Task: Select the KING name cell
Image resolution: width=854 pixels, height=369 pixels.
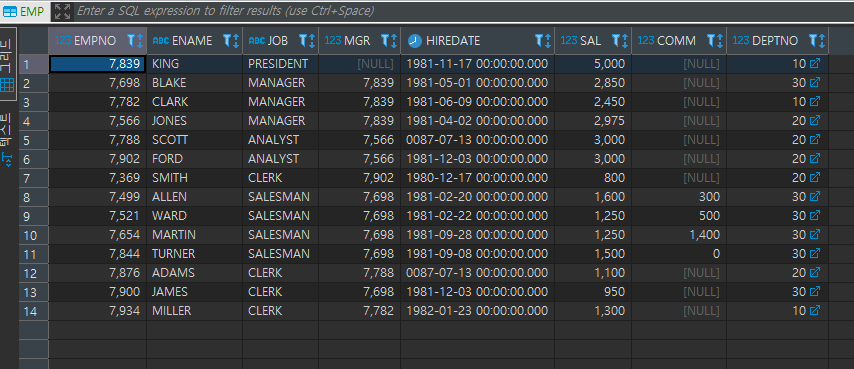Action: point(194,64)
